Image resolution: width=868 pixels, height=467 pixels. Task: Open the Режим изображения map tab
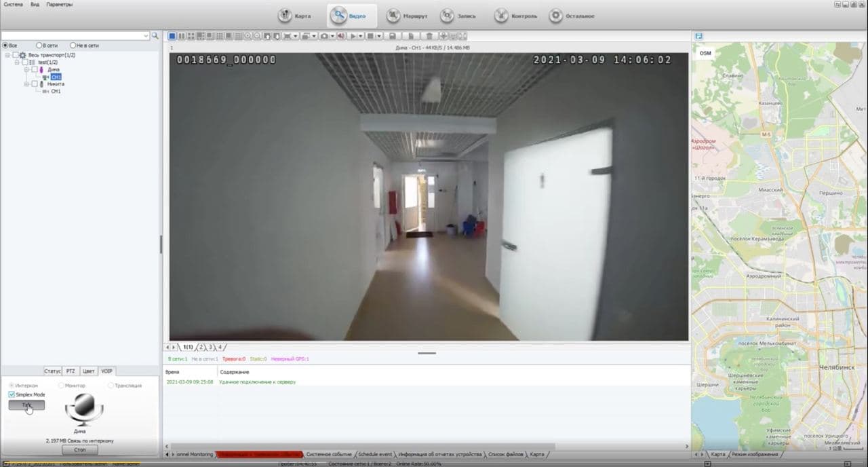(x=754, y=454)
